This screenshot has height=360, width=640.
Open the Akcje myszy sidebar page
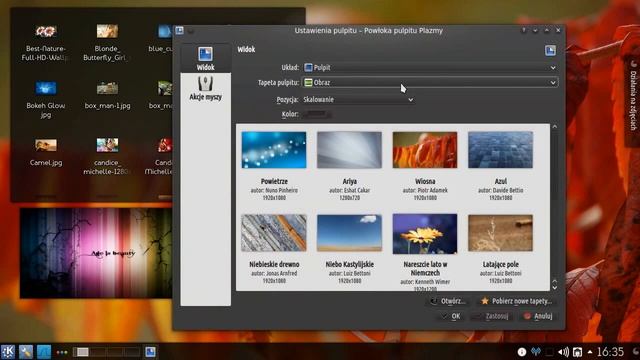205,89
